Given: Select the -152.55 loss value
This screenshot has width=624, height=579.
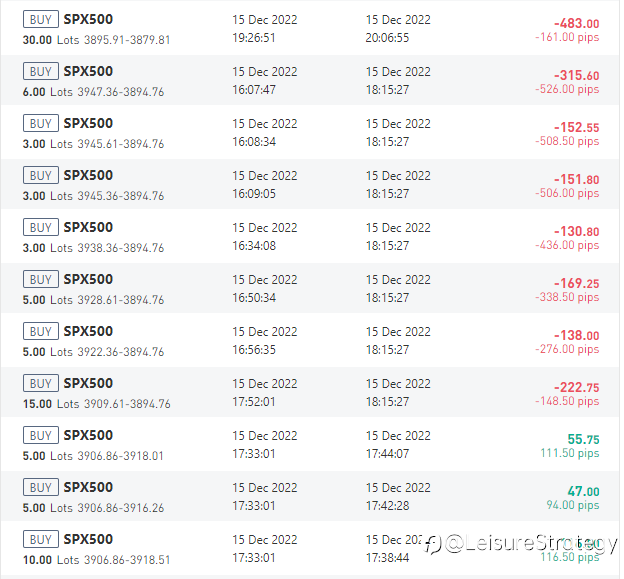Looking at the screenshot, I should pyautogui.click(x=576, y=128).
